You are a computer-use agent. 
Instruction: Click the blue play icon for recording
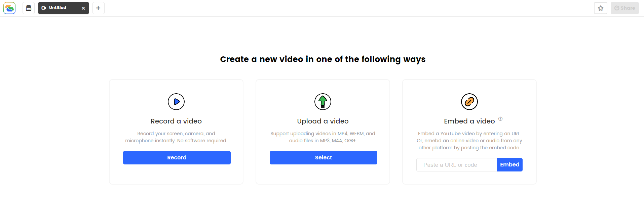point(176,102)
